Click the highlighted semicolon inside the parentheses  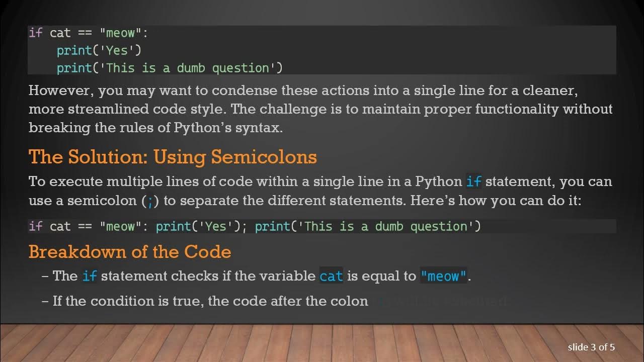(x=150, y=201)
